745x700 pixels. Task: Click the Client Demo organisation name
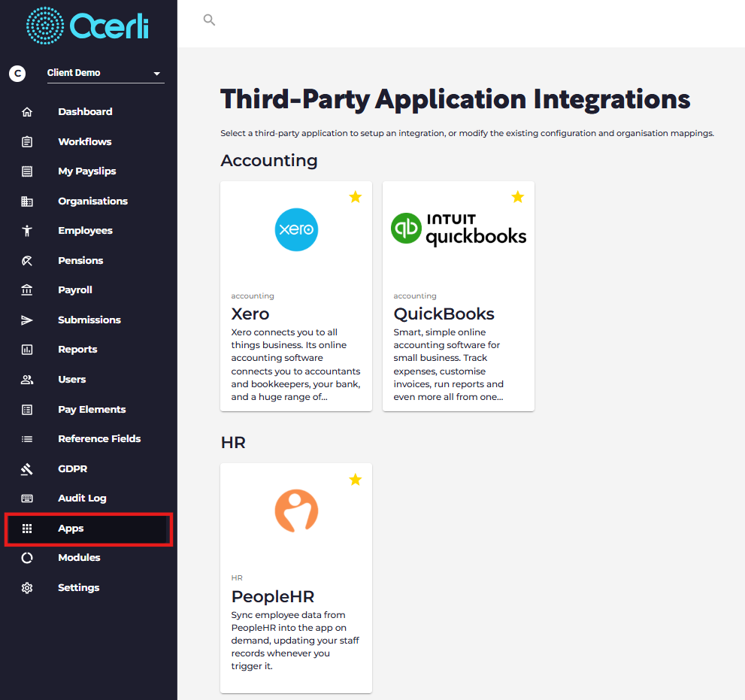tap(74, 73)
